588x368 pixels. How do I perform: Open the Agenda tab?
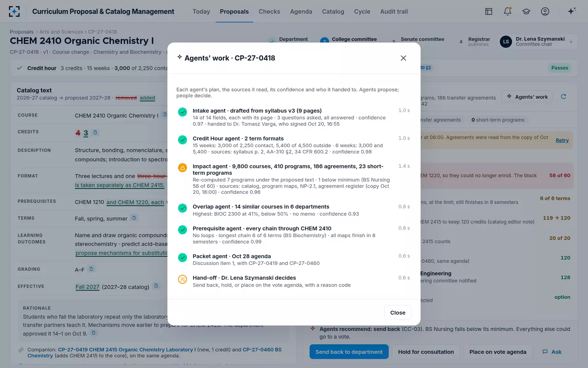point(301,11)
